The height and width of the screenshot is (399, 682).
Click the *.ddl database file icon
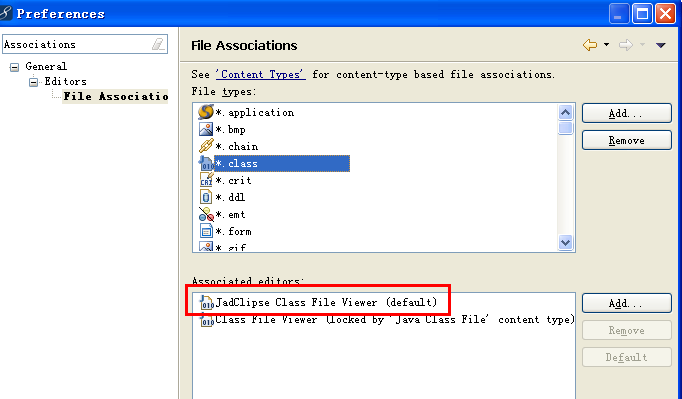[206, 197]
